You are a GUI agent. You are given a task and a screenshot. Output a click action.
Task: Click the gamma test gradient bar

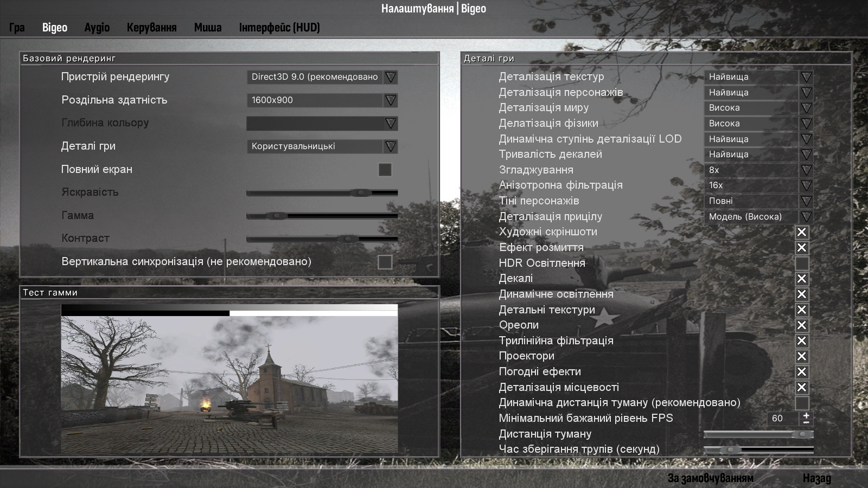pos(229,310)
